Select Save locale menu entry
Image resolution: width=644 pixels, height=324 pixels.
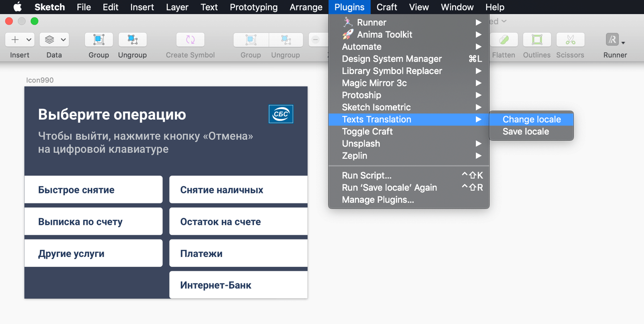[525, 131]
